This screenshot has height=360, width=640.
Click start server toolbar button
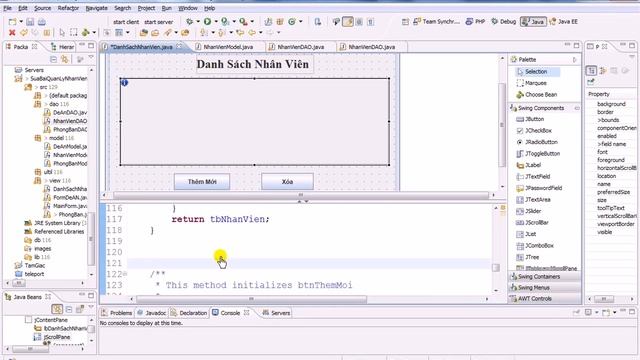click(159, 22)
